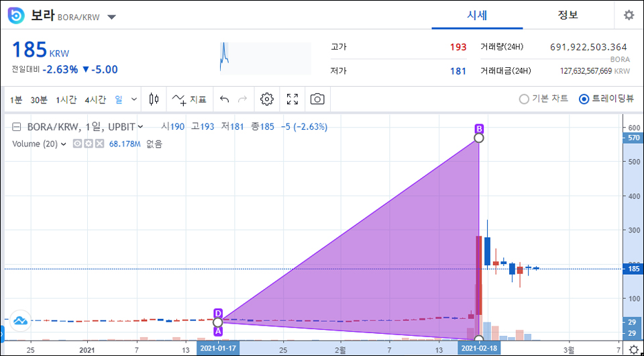The height and width of the screenshot is (356, 644).
Task: Select the 4시간 chart interval
Action: pyautogui.click(x=95, y=99)
